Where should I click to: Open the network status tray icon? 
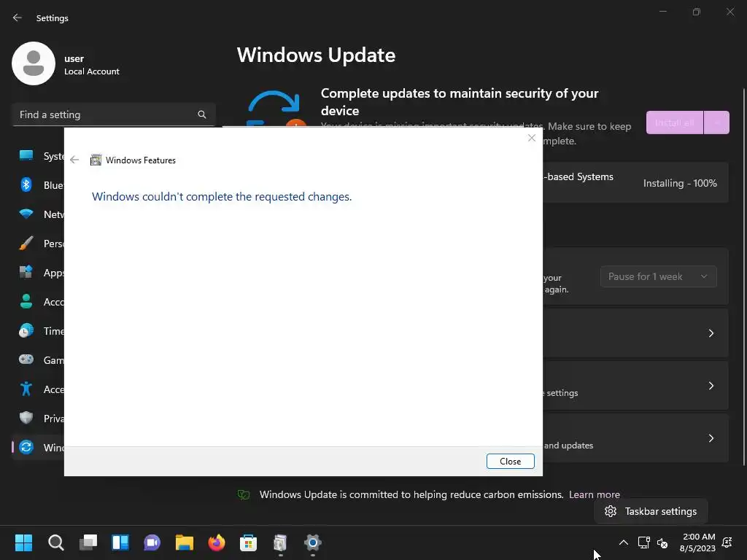[x=643, y=542]
